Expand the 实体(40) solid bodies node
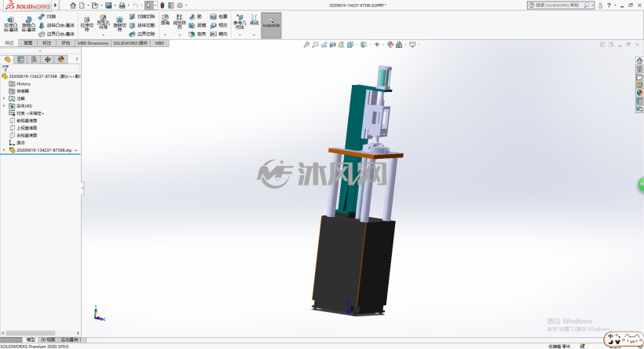The image size is (644, 349). point(4,106)
